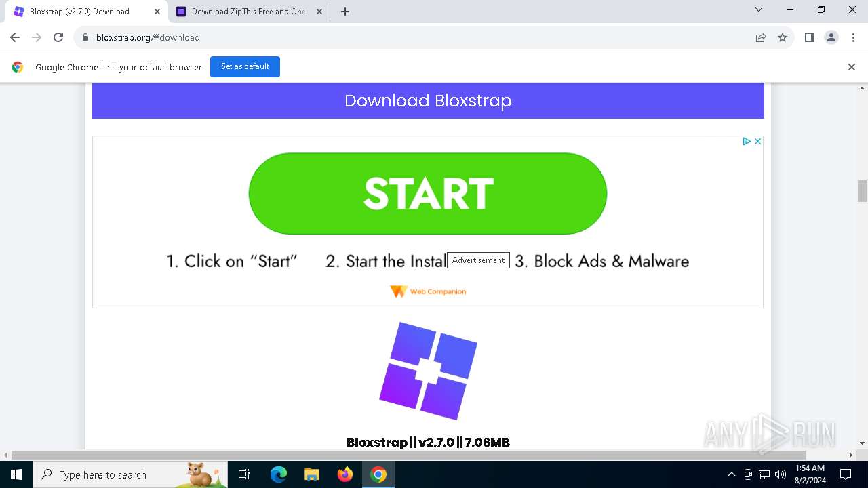Click the '3. Block Ads & Malware' text
The image size is (868, 488).
[601, 261]
